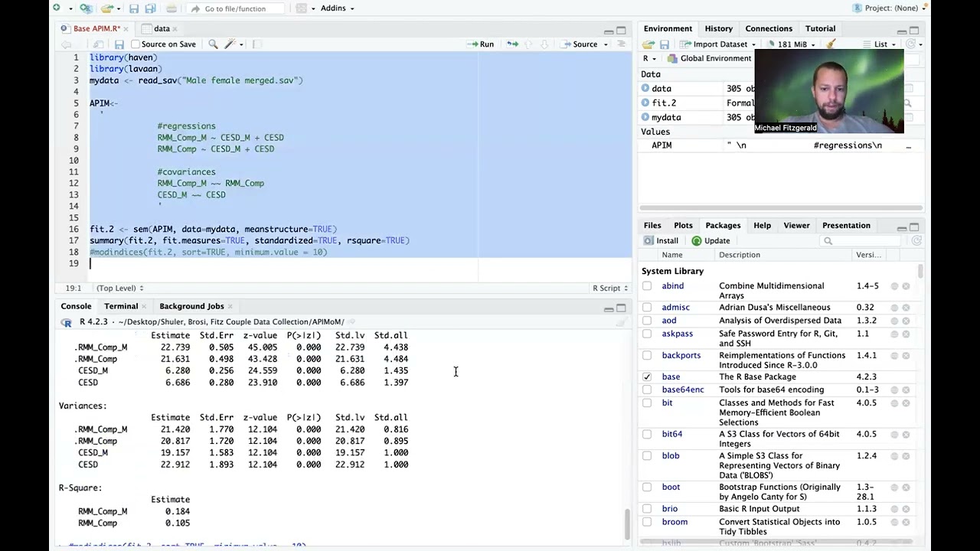This screenshot has height=551, width=980.
Task: Check the abind package checkbox
Action: coord(647,286)
